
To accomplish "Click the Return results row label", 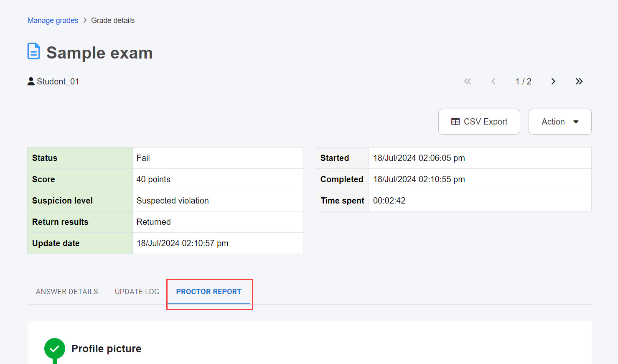I will (60, 222).
